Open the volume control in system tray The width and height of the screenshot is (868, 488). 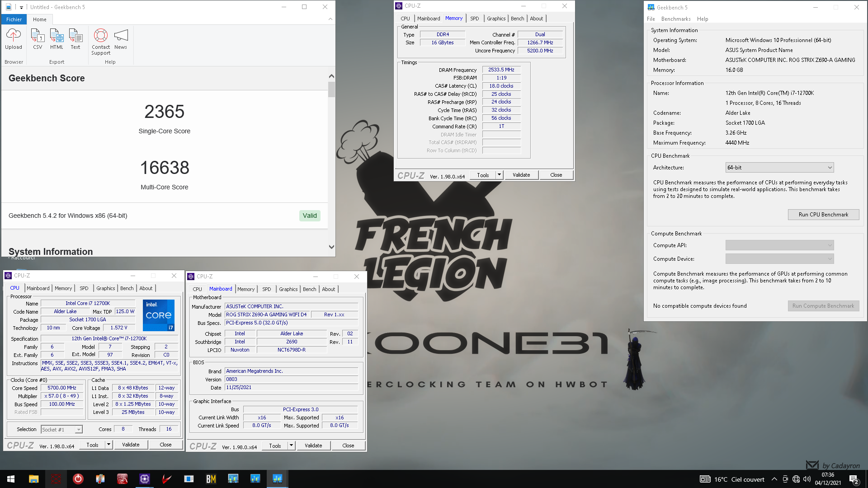click(x=807, y=479)
